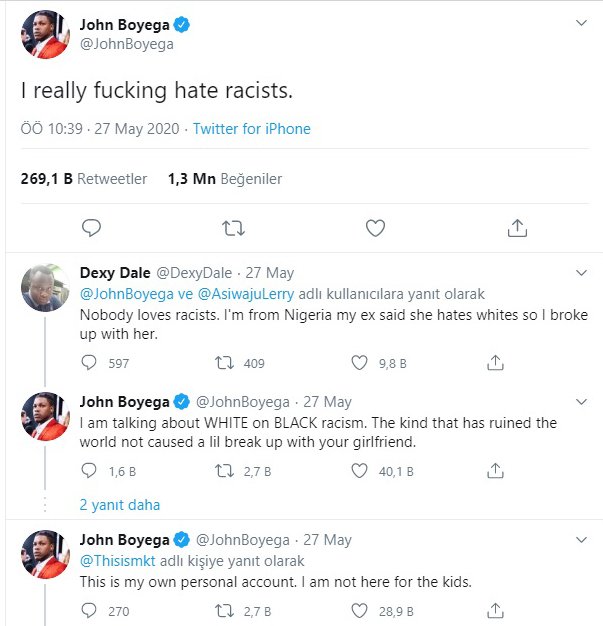Retweet Dexy Dale's reply
Image resolution: width=603 pixels, height=626 pixels.
[225, 363]
